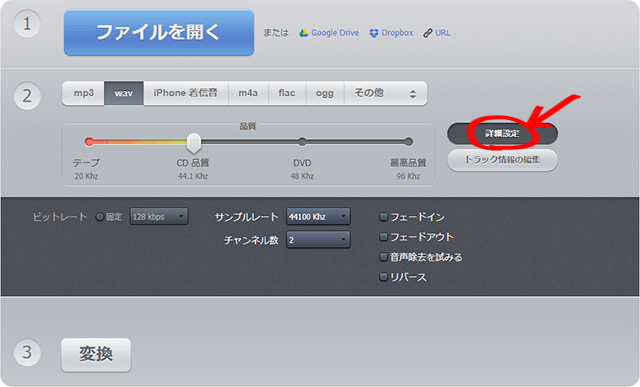Click the ファイルを開く button
The image size is (640, 387).
pos(159,33)
